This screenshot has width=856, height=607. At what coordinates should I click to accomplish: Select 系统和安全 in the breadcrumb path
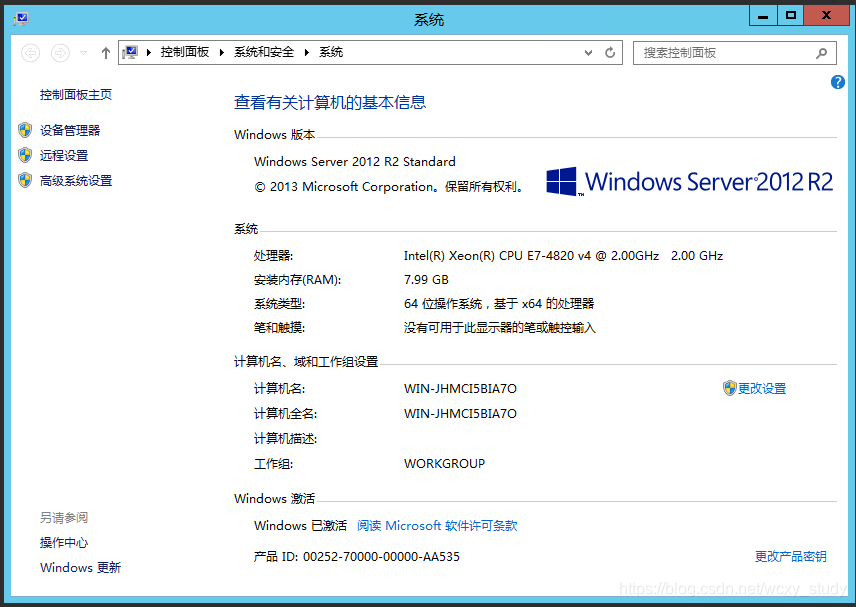click(x=264, y=52)
